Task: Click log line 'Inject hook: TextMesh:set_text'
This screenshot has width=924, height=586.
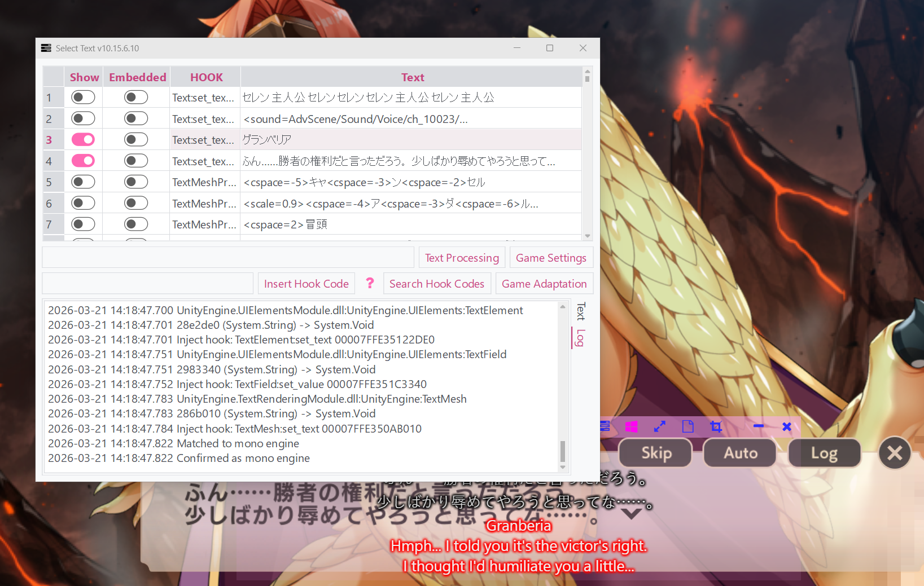Action: (235, 429)
